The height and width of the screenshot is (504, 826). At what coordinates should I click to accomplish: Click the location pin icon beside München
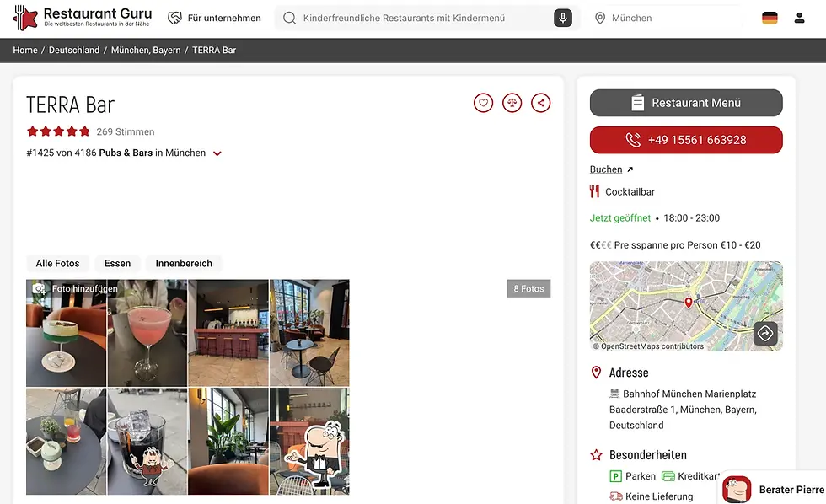click(x=600, y=18)
